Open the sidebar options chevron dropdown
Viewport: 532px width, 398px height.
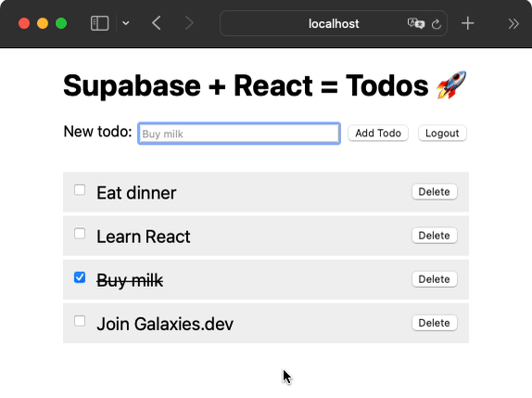pyautogui.click(x=126, y=23)
